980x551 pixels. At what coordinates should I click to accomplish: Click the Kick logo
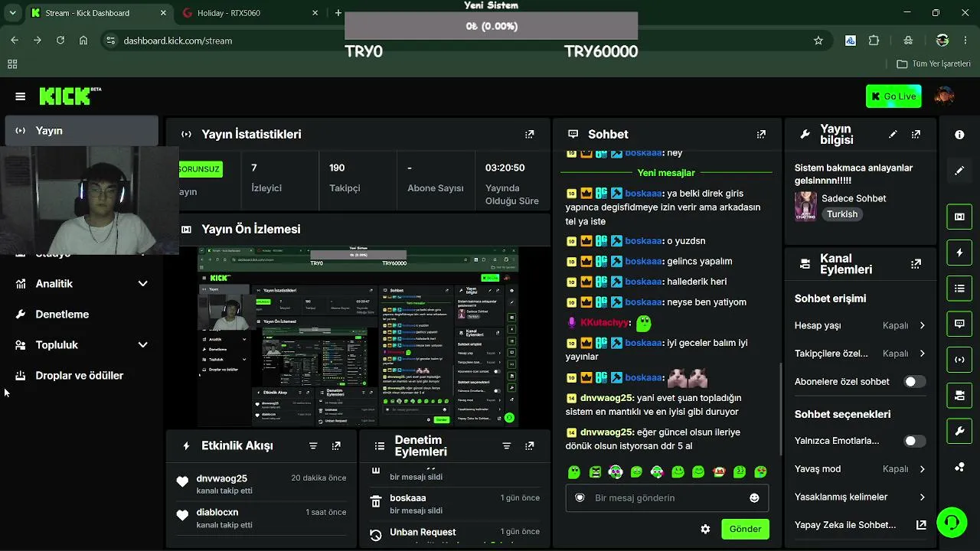(70, 96)
